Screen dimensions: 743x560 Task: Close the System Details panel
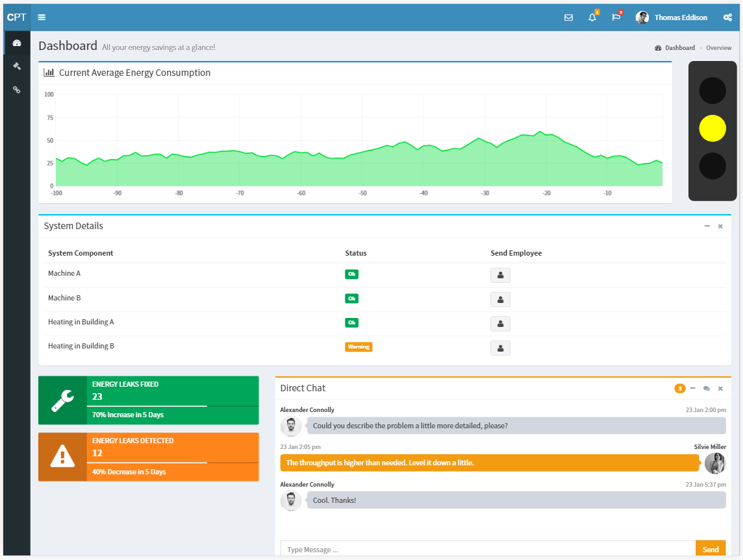(720, 226)
